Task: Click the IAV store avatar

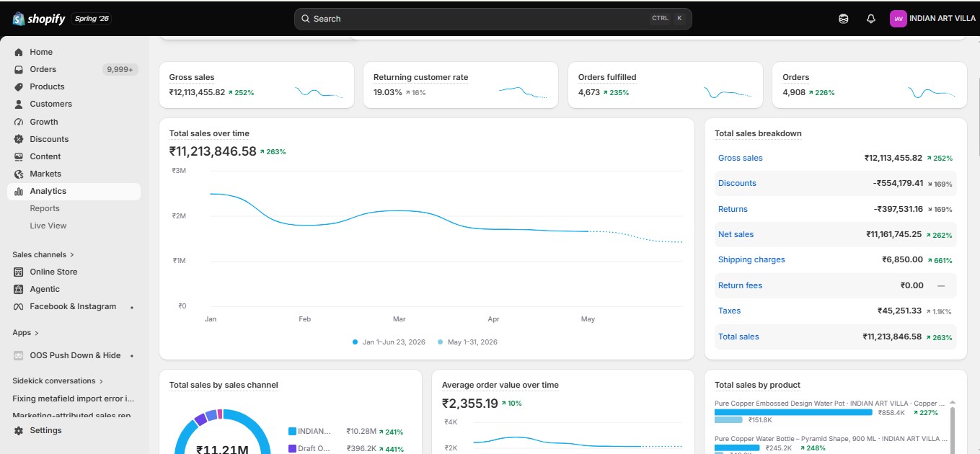Action: [x=898, y=19]
